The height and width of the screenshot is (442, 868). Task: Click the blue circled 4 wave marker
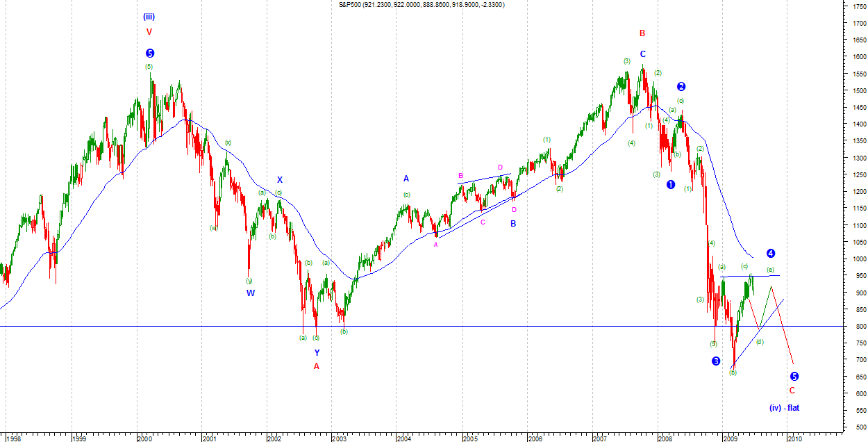coord(771,254)
